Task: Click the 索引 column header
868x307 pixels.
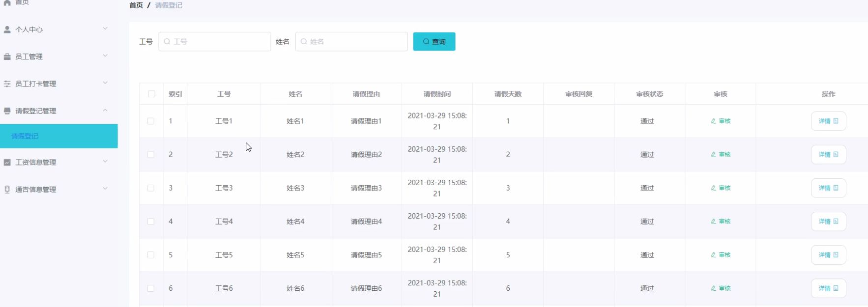Action: click(175, 94)
